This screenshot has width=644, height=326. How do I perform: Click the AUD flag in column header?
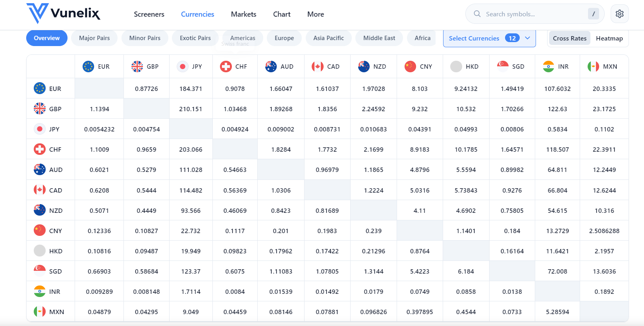[271, 66]
